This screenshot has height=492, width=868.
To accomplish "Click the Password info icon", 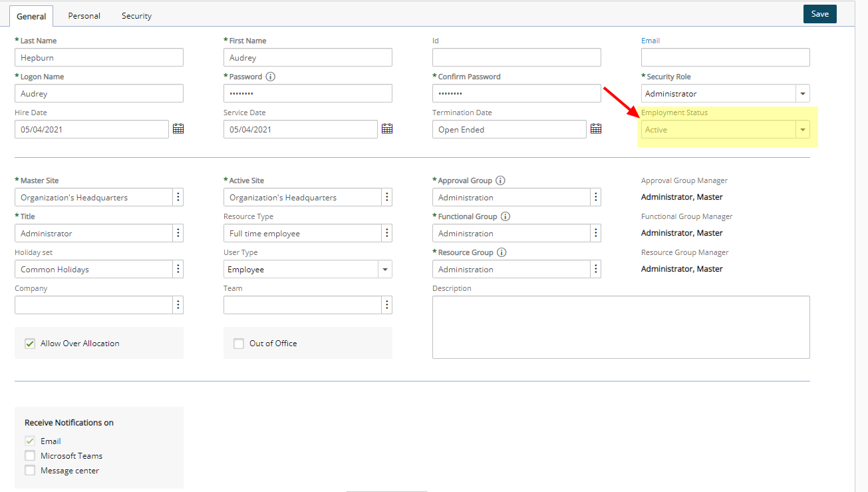I will 270,77.
